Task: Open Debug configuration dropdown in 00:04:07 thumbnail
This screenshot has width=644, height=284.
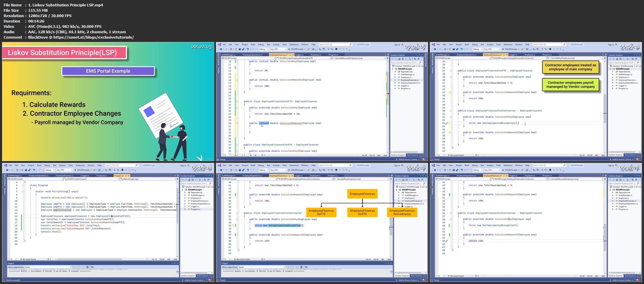Action: pyautogui.click(x=264, y=49)
